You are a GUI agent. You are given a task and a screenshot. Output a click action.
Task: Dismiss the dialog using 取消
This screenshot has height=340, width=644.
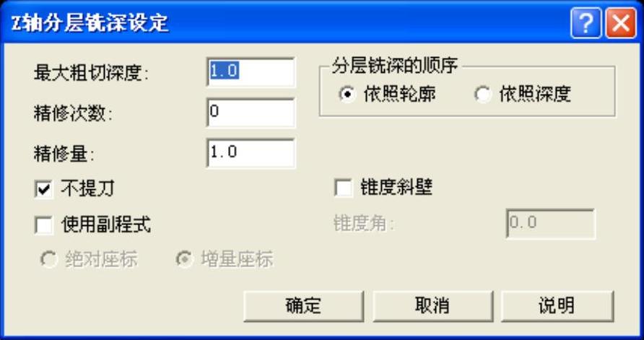pyautogui.click(x=432, y=306)
